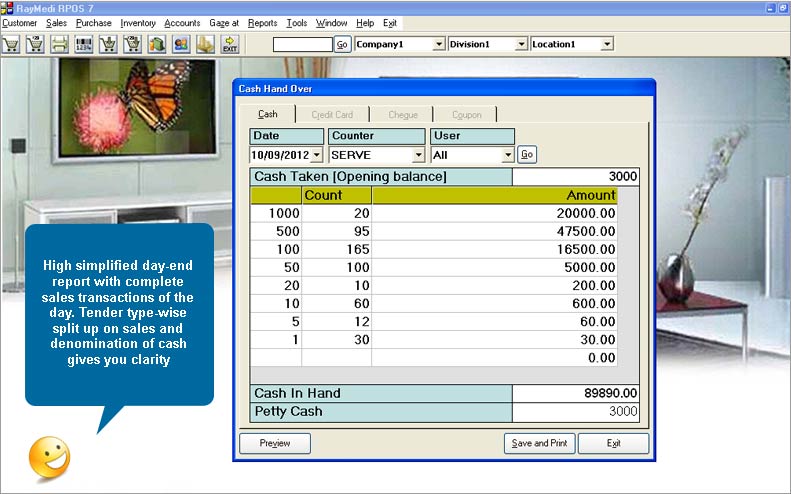Expand the Counter dropdown showing SERVE
Screen dimensions: 791x494
pyautogui.click(x=418, y=155)
